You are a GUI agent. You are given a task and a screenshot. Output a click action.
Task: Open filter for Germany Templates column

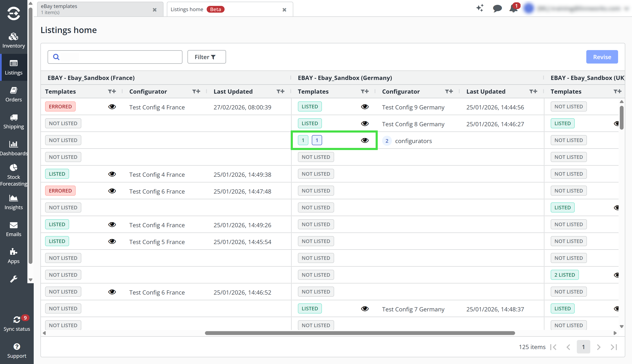click(x=365, y=91)
